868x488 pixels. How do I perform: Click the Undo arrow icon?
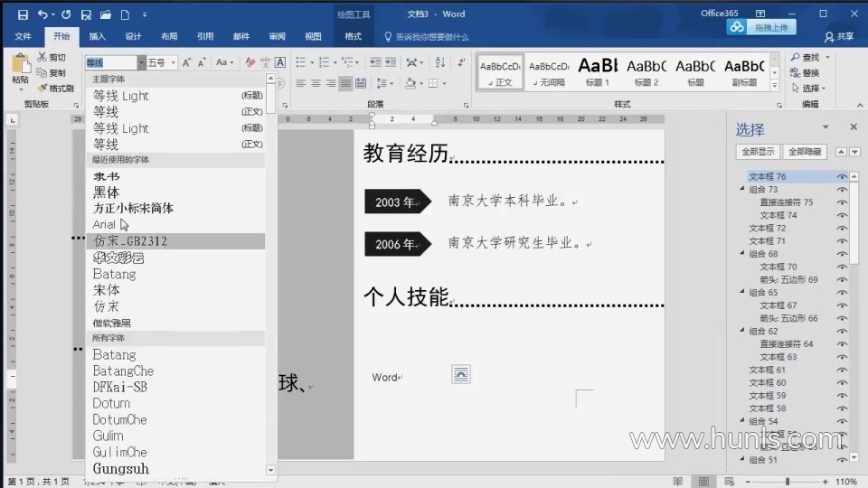(x=42, y=14)
